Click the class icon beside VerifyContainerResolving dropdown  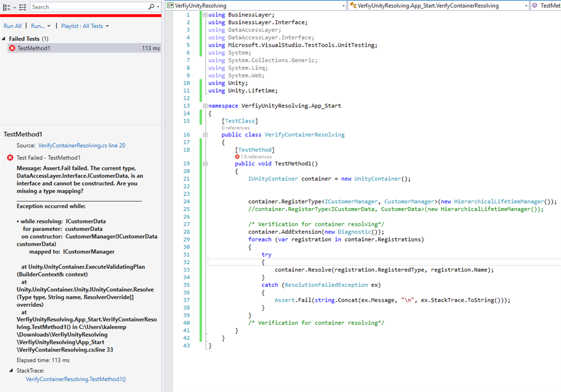tap(352, 5)
